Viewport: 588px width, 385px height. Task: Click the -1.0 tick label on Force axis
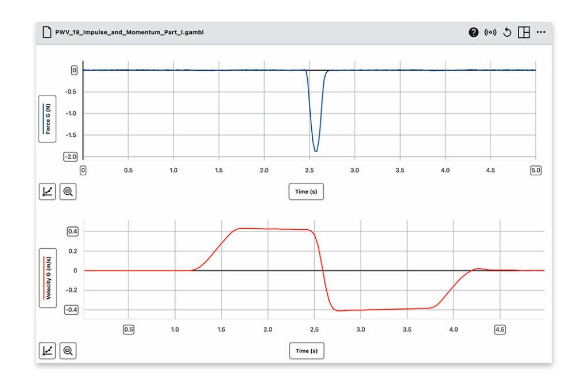[x=71, y=113]
